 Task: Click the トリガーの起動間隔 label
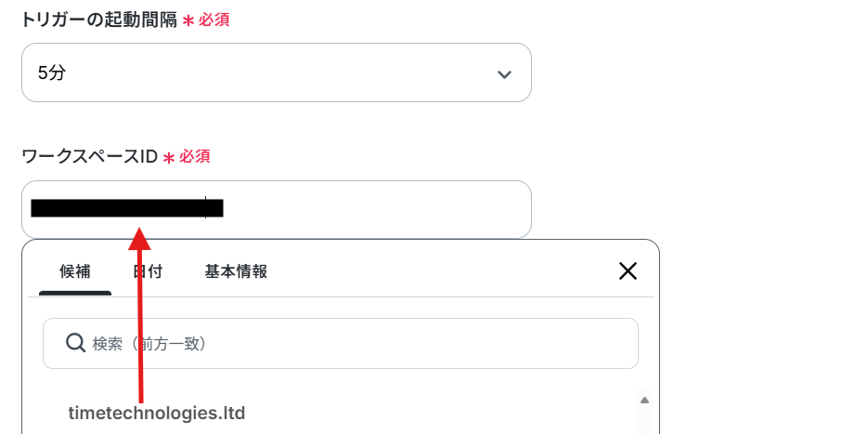click(x=99, y=20)
